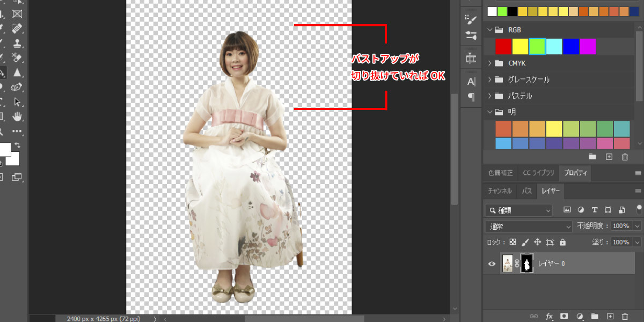Expand the CMYK swatch group

489,63
